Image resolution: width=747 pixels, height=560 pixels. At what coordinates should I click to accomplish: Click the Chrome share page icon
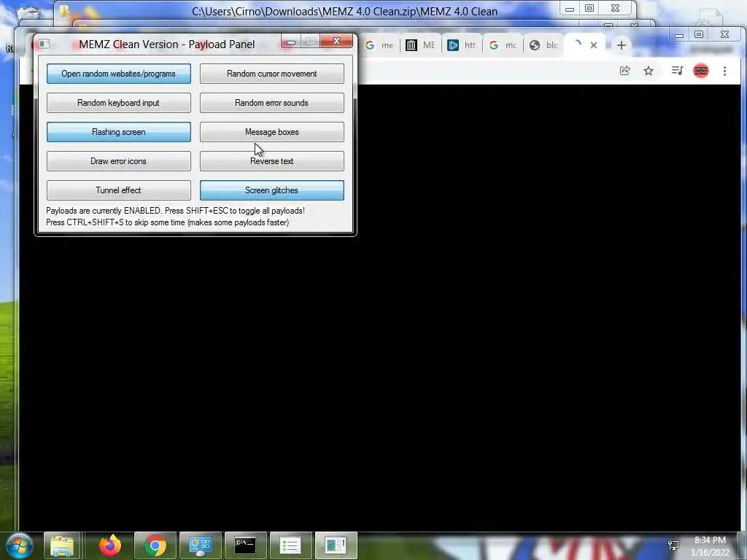pos(625,71)
